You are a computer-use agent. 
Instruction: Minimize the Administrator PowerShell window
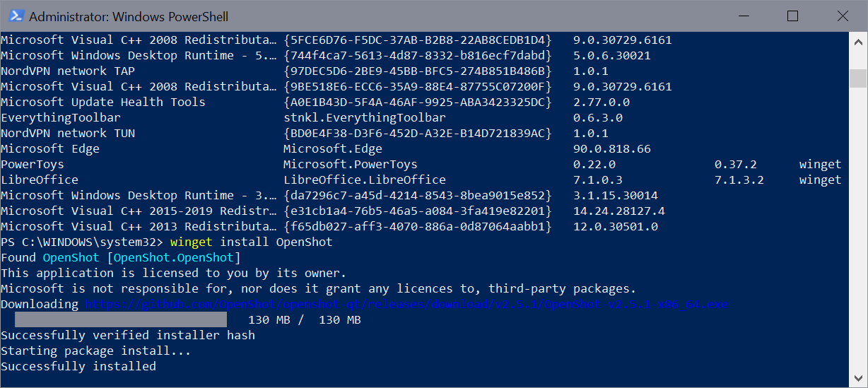[744, 16]
